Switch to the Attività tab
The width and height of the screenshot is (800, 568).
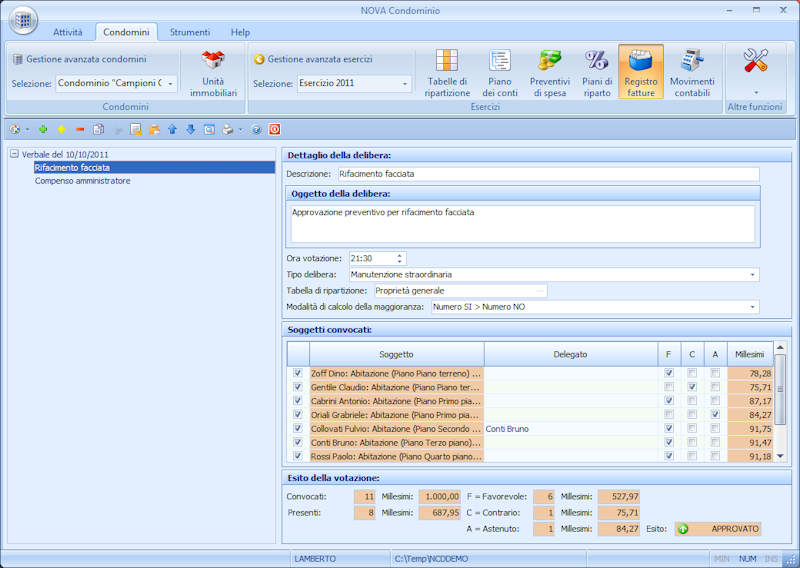coord(67,32)
